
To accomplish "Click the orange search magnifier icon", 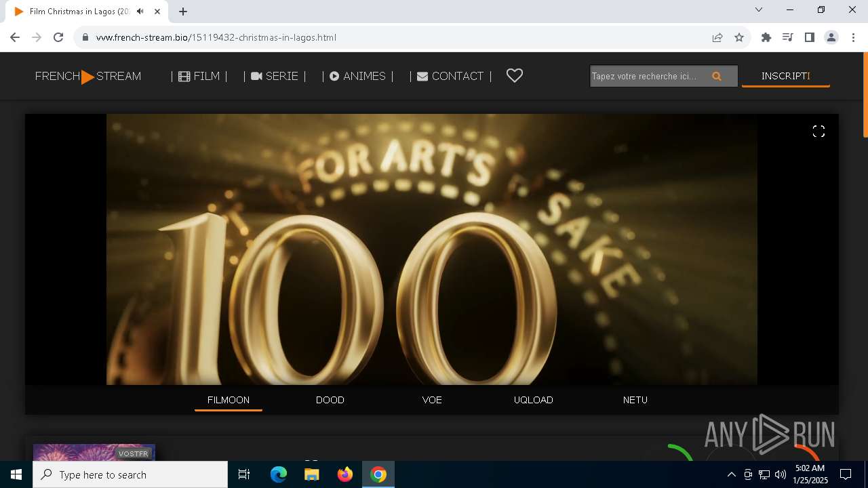I will (717, 77).
